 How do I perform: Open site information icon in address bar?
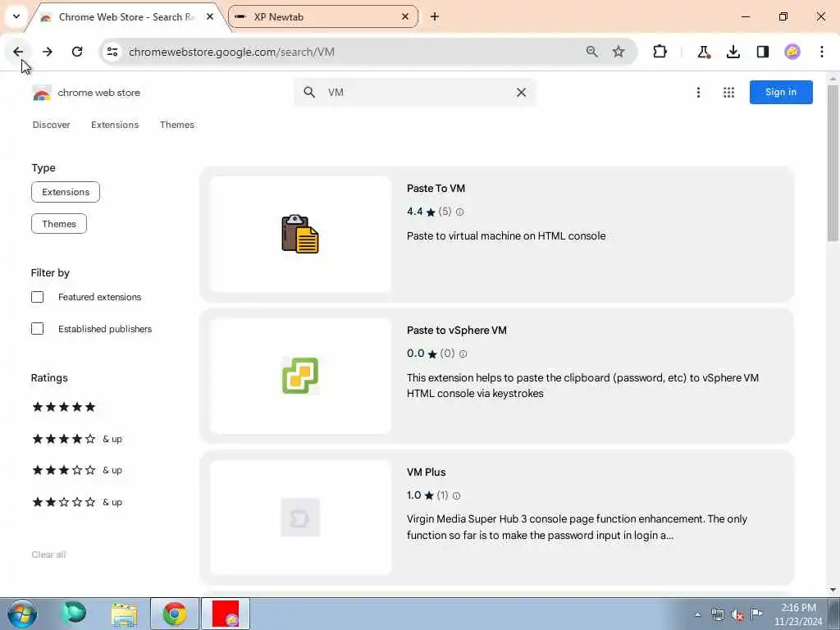112,52
